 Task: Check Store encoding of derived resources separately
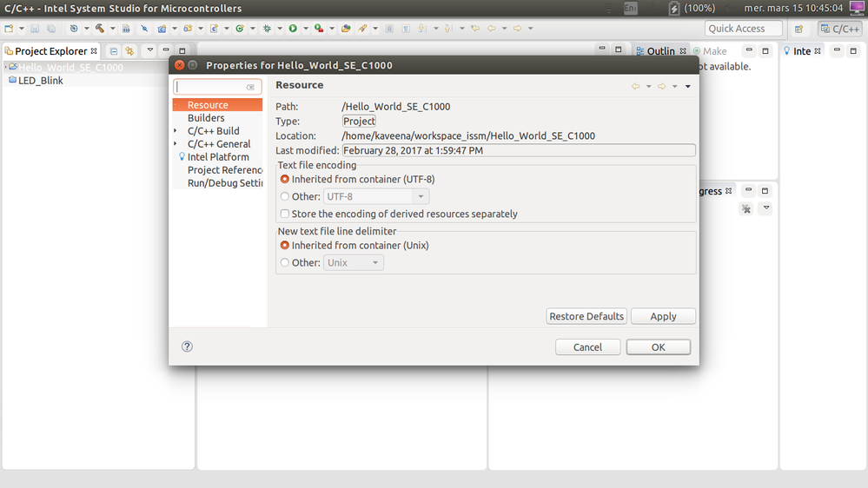(284, 214)
